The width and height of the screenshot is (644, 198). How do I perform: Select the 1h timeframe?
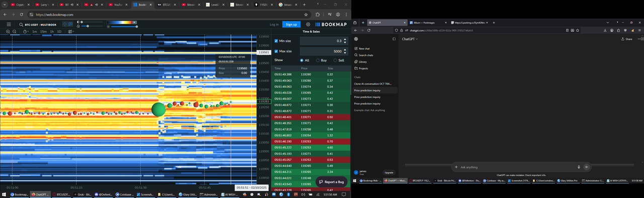52,32
